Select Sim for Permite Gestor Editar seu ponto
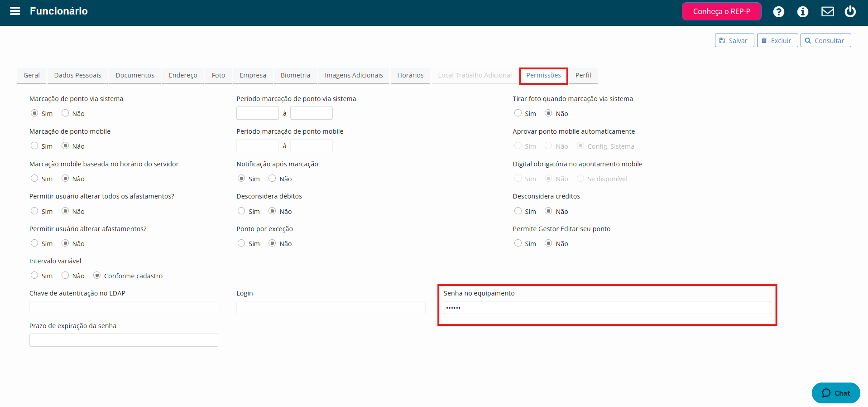This screenshot has height=407, width=868. click(518, 243)
